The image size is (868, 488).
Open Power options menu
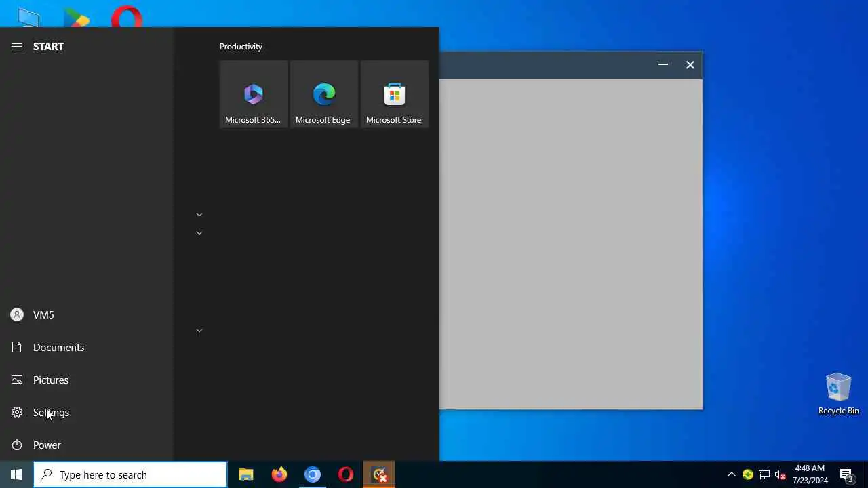pyautogui.click(x=87, y=445)
